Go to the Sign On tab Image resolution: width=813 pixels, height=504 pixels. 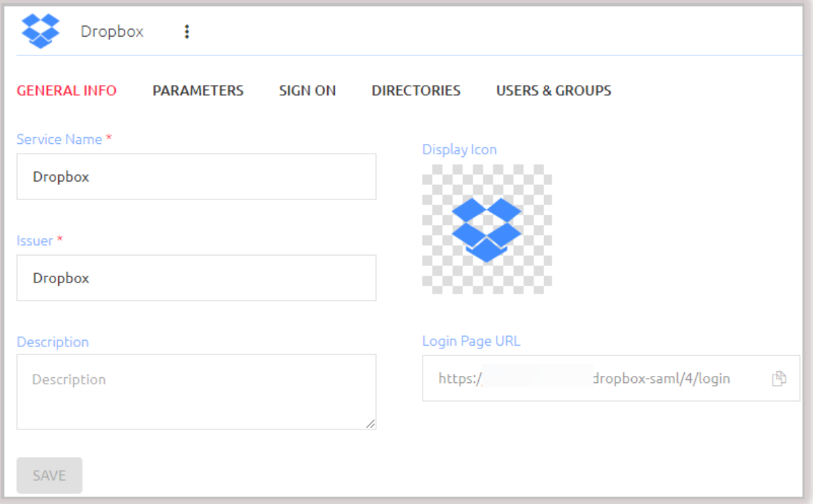307,91
